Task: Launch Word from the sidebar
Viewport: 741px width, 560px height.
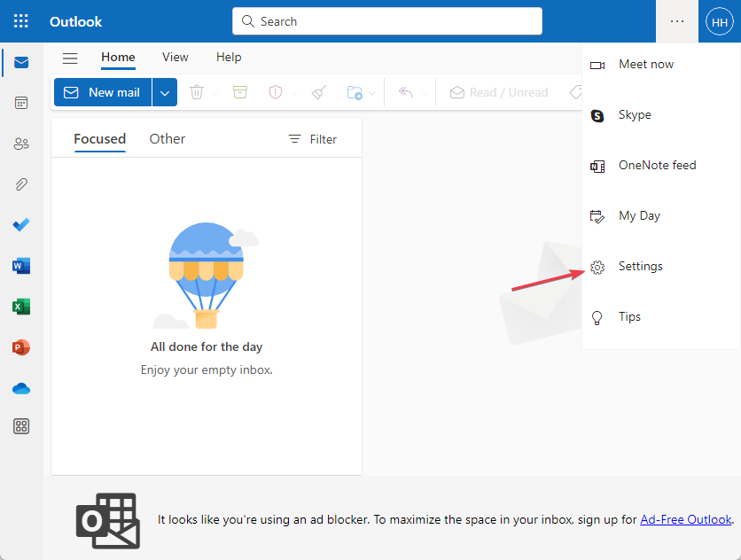Action: (x=21, y=266)
